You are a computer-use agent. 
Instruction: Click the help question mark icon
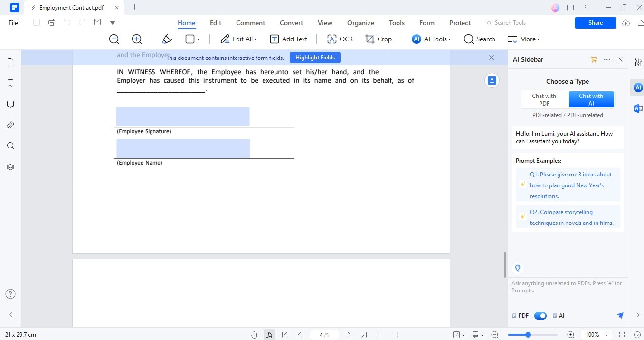pyautogui.click(x=10, y=294)
